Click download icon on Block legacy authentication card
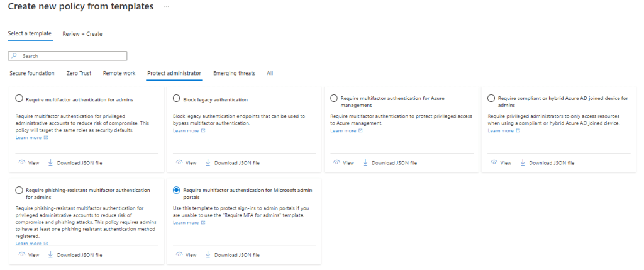644x270 pixels. click(208, 163)
